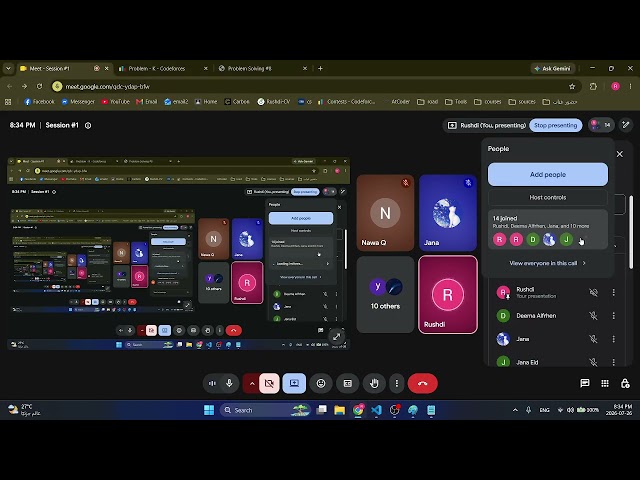Image resolution: width=640 pixels, height=480 pixels.
Task: Open tab search dropdown arrow
Action: click(x=8, y=69)
